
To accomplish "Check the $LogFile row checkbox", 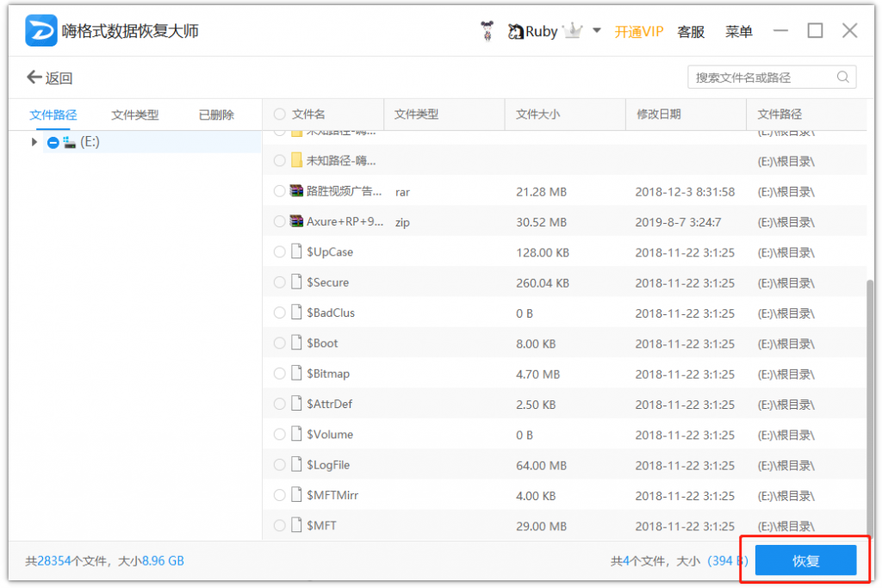I will [x=280, y=464].
